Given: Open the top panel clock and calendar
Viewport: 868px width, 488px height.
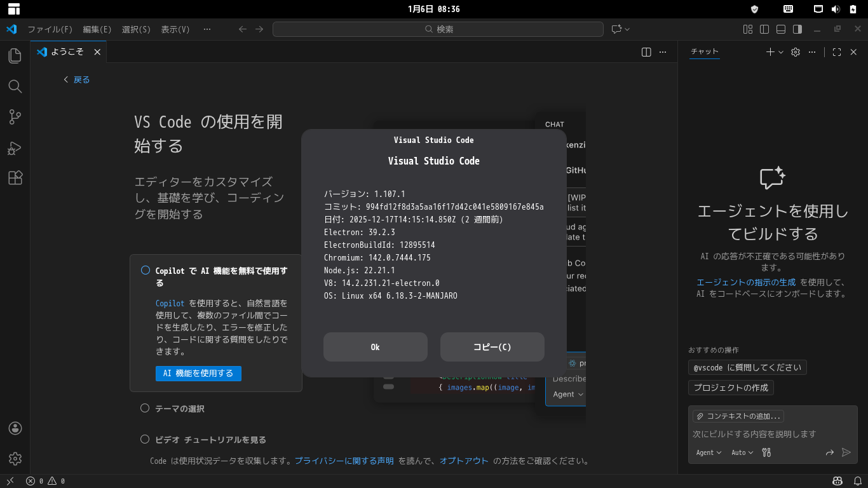Looking at the screenshot, I should (434, 9).
